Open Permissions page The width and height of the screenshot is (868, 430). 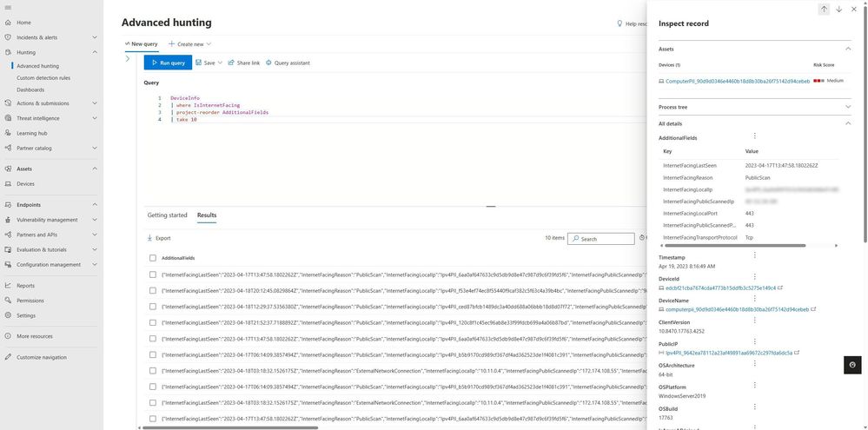[30, 301]
